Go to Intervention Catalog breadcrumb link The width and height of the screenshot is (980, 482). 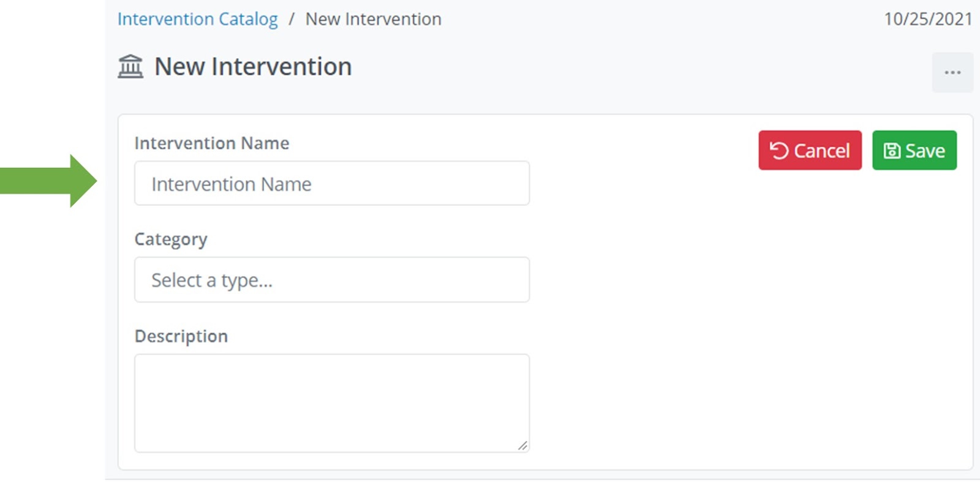[197, 19]
